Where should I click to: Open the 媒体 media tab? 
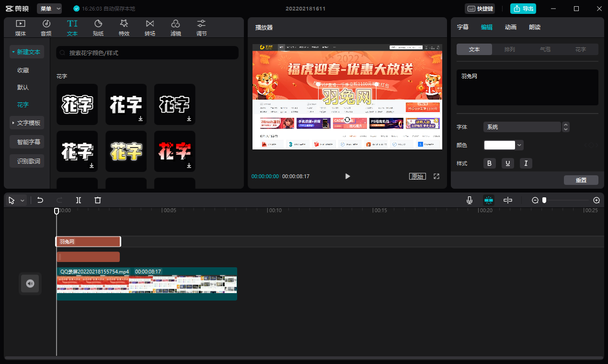[21, 28]
